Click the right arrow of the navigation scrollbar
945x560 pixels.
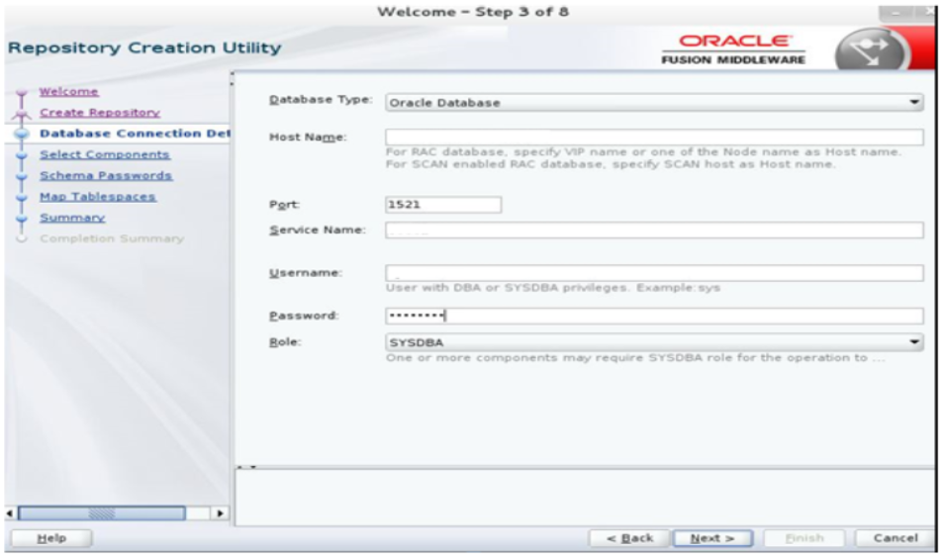220,513
